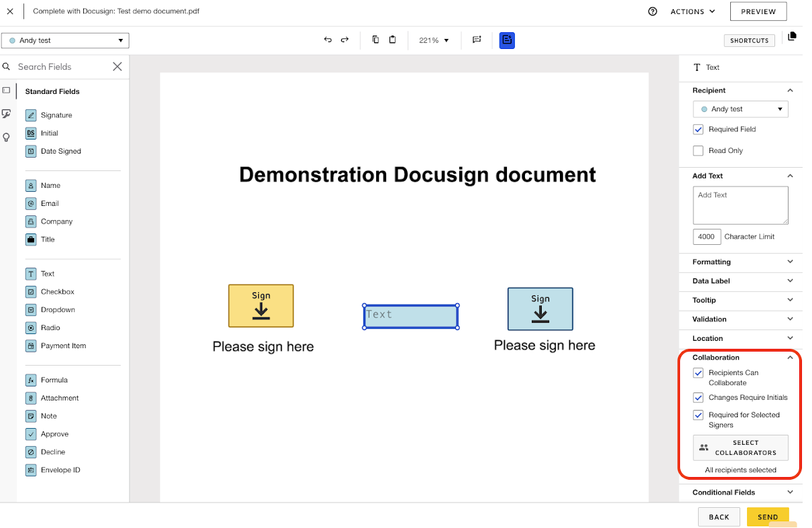Select the Signature field icon
Screen dimensions: 812x528
[31, 115]
